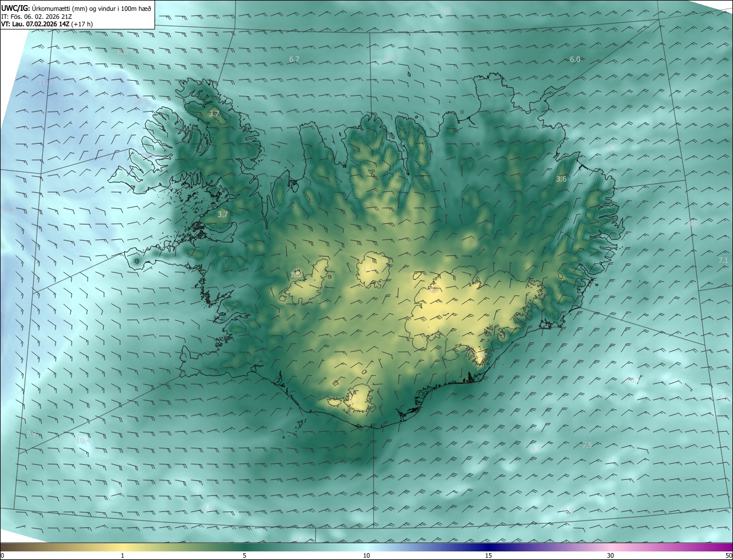Click the 50 tick on color scale
This screenshot has width=733, height=560.
coord(728,555)
